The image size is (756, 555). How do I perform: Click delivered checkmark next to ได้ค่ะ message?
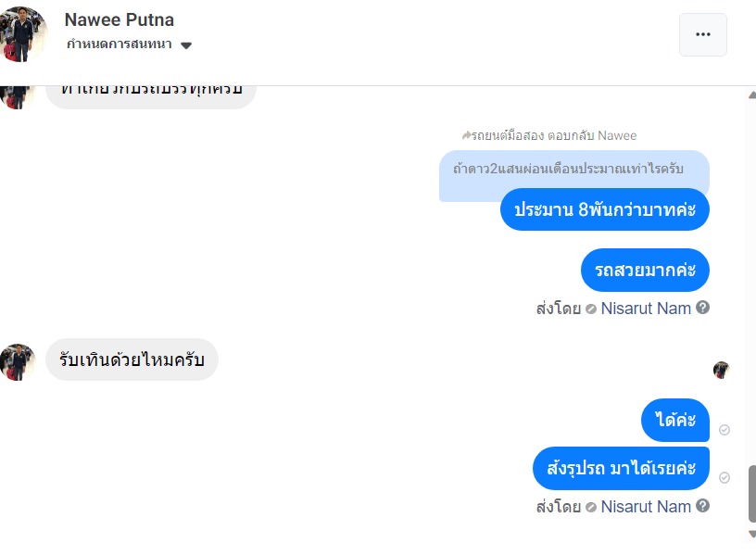pos(724,430)
